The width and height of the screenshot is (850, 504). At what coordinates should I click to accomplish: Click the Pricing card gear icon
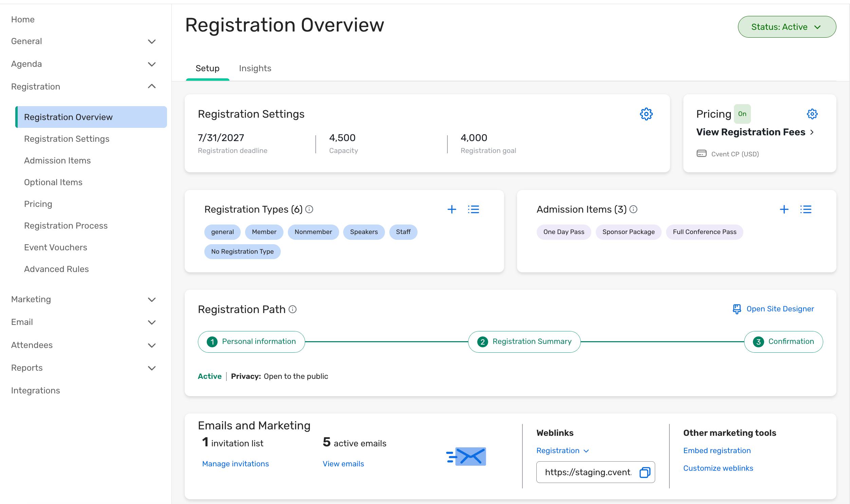pyautogui.click(x=812, y=114)
